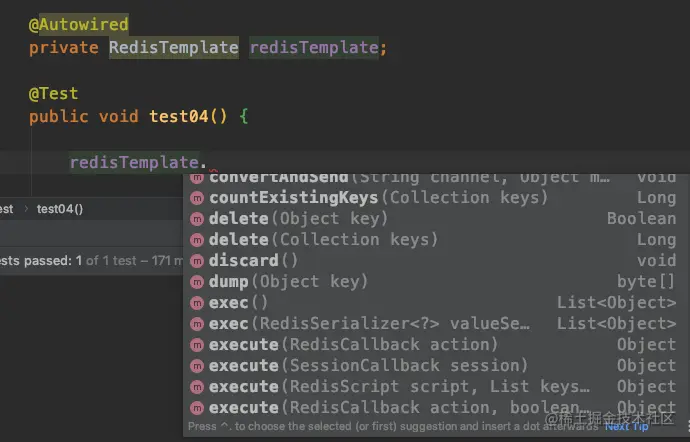Click the byte[] return type of dump
This screenshot has width=690, height=442.
coord(646,282)
